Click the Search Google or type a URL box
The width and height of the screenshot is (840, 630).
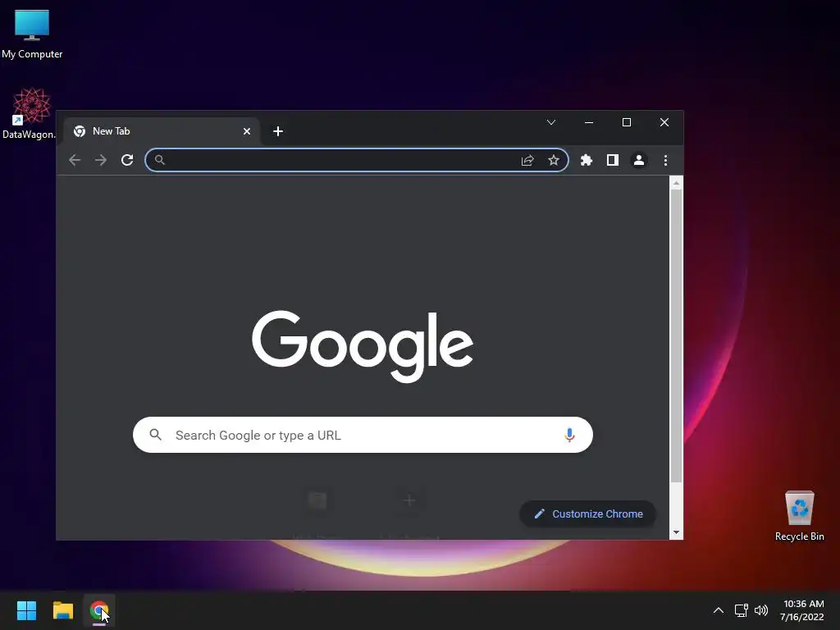363,435
